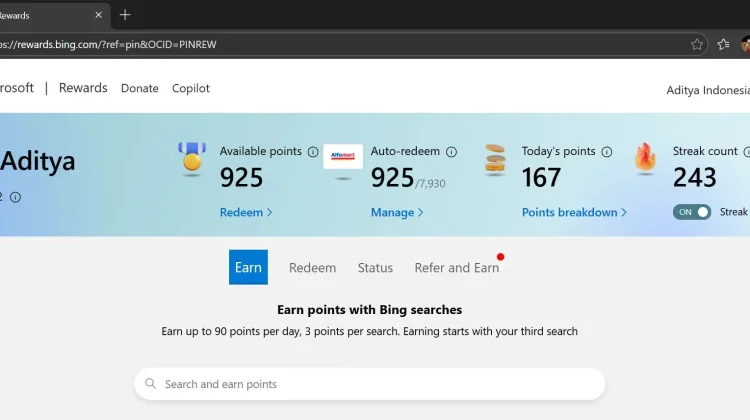This screenshot has height=420, width=750.
Task: Click the Auto-redeem info icon
Action: 451,152
